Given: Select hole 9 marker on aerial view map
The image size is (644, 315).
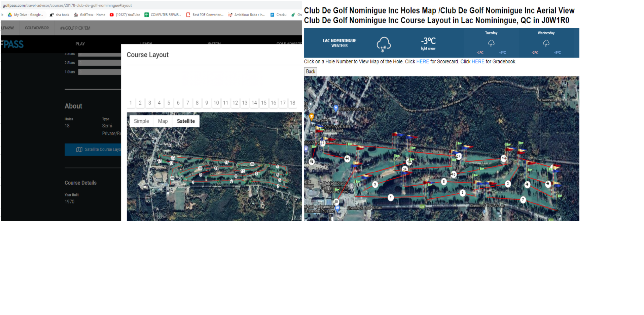Looking at the screenshot, I should pyautogui.click(x=375, y=184).
